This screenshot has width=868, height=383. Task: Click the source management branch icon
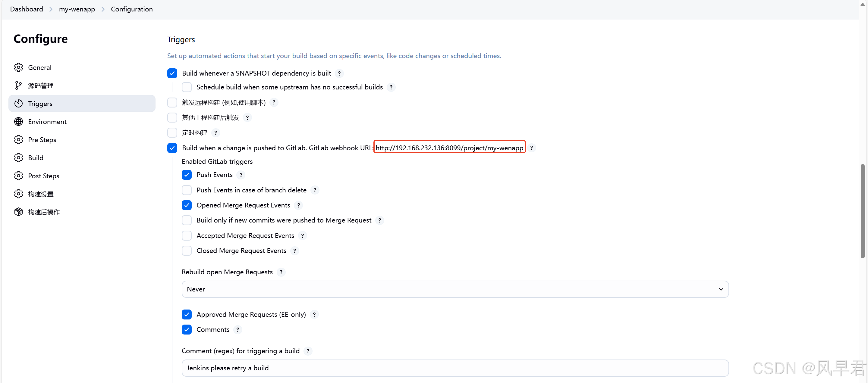(x=18, y=86)
